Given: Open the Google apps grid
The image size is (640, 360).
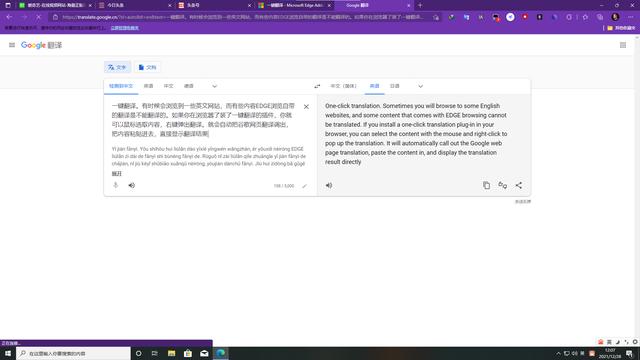Looking at the screenshot, I should click(x=623, y=45).
